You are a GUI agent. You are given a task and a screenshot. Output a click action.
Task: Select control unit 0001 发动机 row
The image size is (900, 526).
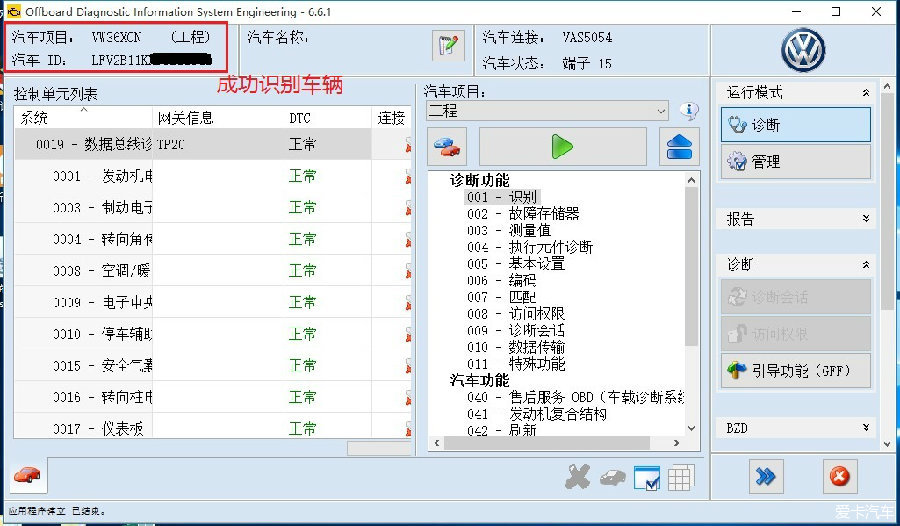click(x=212, y=176)
